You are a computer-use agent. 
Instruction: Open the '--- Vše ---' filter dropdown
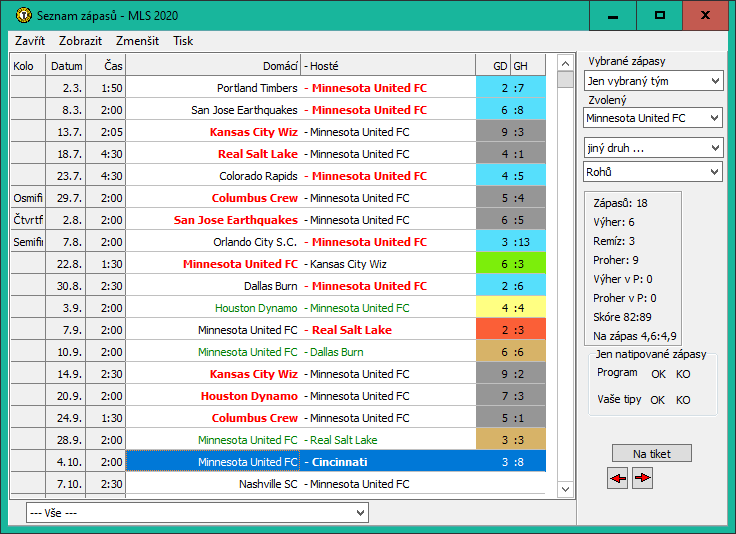pyautogui.click(x=197, y=512)
